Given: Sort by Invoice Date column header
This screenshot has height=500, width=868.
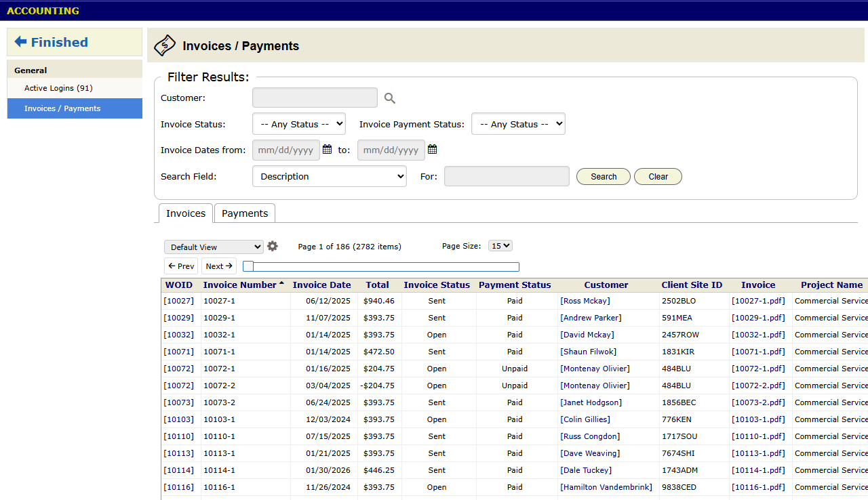Looking at the screenshot, I should click(x=321, y=285).
